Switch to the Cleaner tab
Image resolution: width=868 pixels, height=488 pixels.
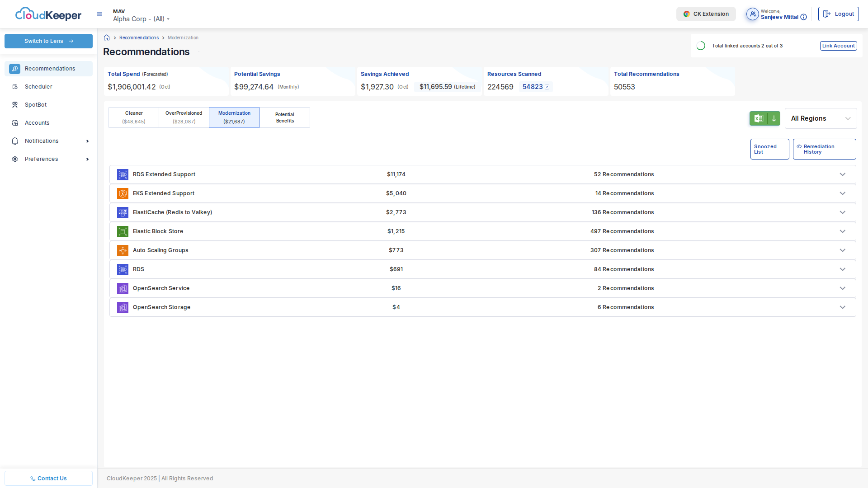tap(134, 117)
